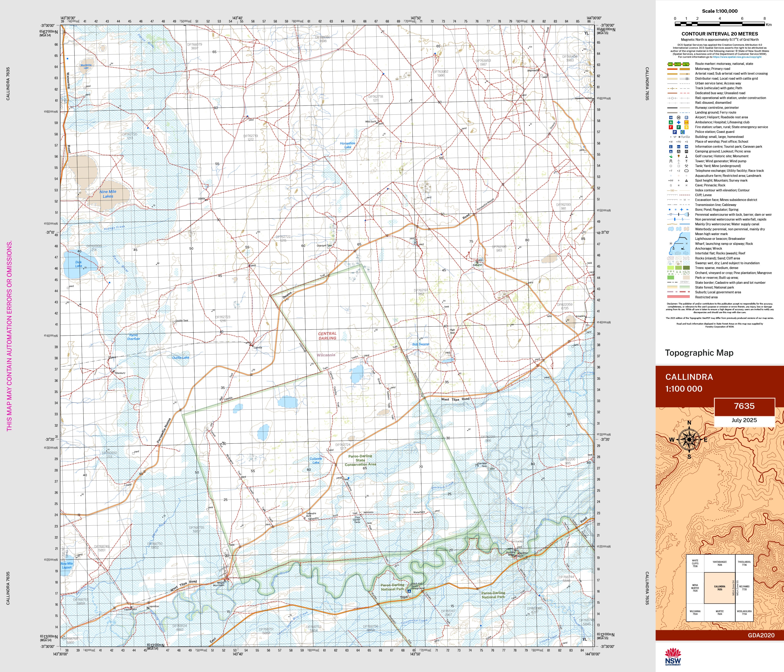
Task: Click the Heliport H symbol in legend
Action: [x=678, y=118]
